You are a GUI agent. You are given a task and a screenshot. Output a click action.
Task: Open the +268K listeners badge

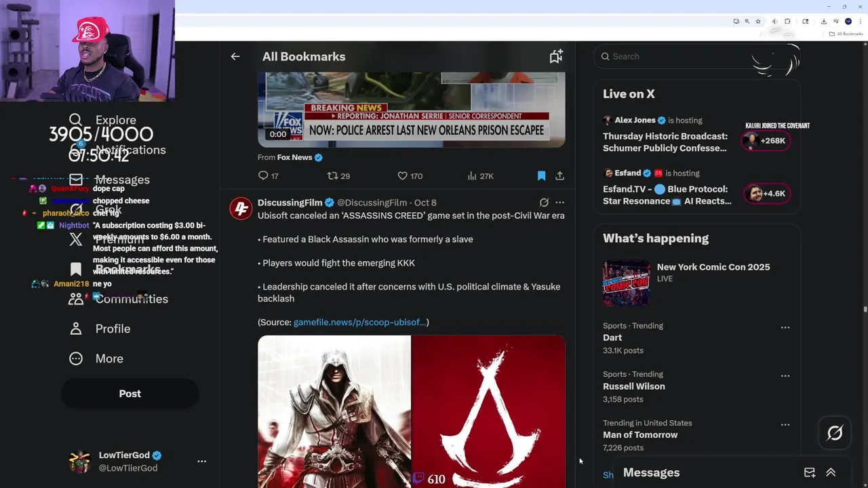pyautogui.click(x=766, y=141)
